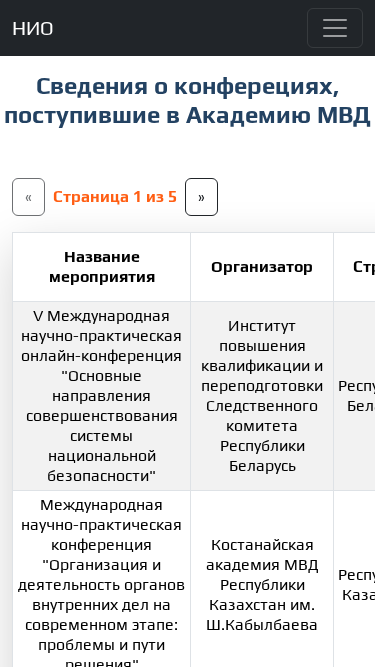The height and width of the screenshot is (667, 375).
Task: Click the 'Сведения о конференциях' page heading
Action: click(188, 86)
